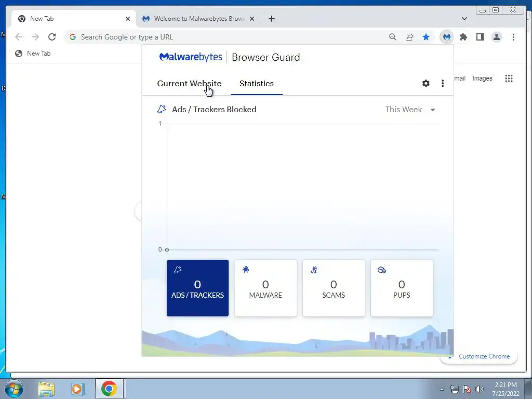Viewport: 532px width, 399px height.
Task: Select the PUPs stat card
Action: [402, 288]
